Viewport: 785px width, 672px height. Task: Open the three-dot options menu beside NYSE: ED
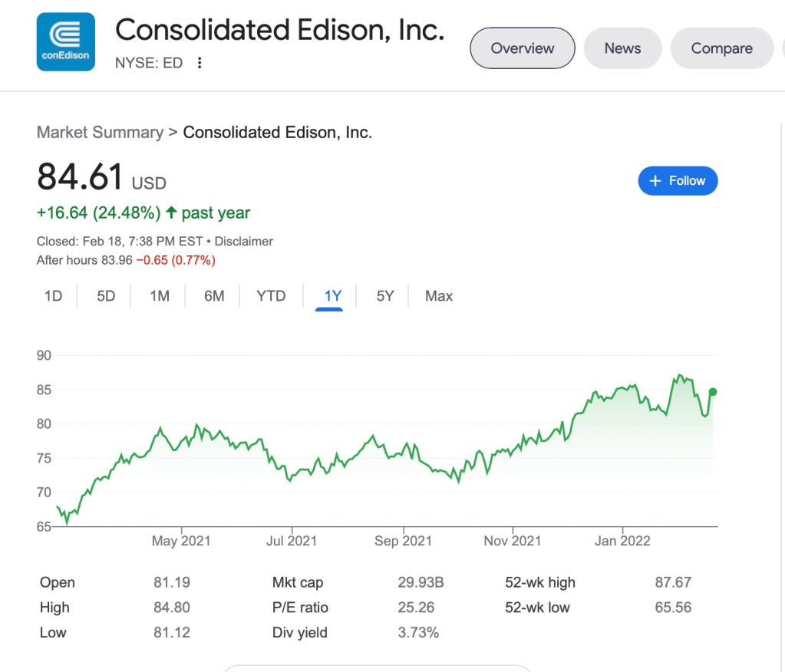pyautogui.click(x=200, y=63)
